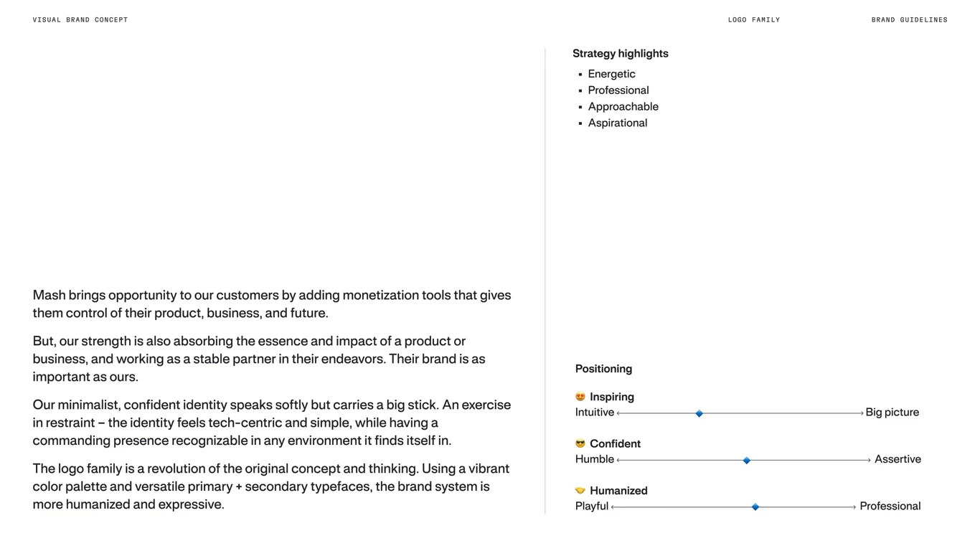Select the Approachable bullet item
The width and height of the screenshot is (980, 551).
click(x=623, y=107)
